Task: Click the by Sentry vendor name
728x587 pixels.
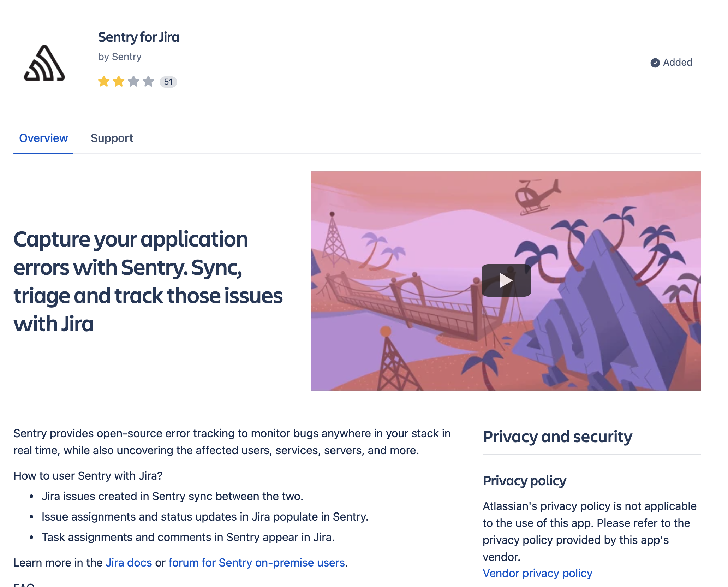Action: (x=120, y=57)
